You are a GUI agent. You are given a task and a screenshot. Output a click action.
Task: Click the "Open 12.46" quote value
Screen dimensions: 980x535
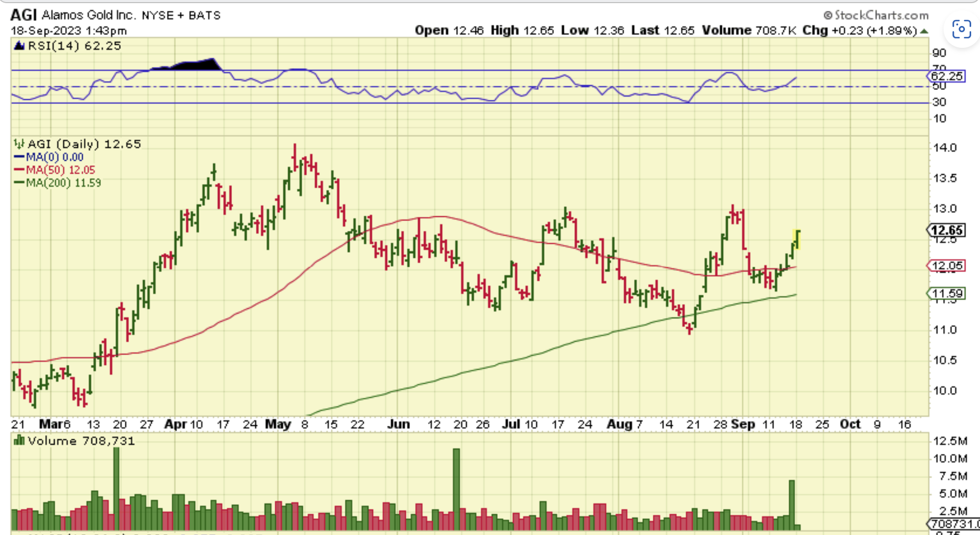[x=449, y=31]
